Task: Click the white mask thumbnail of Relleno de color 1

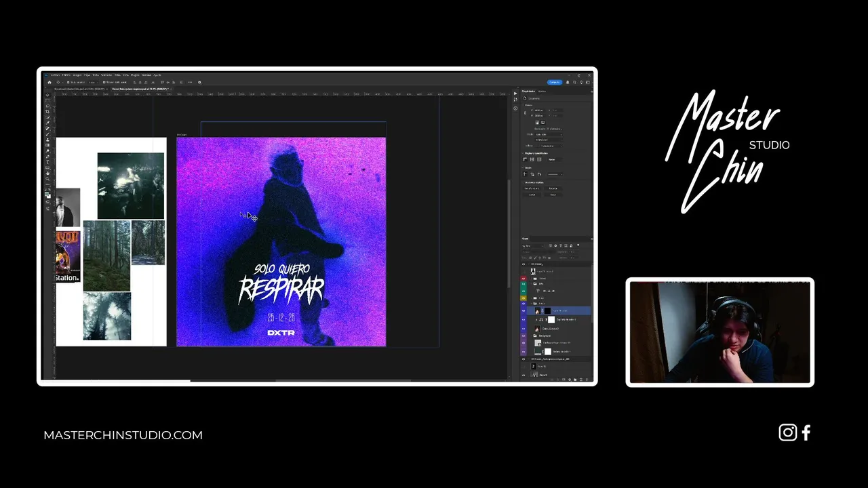Action: pyautogui.click(x=548, y=351)
